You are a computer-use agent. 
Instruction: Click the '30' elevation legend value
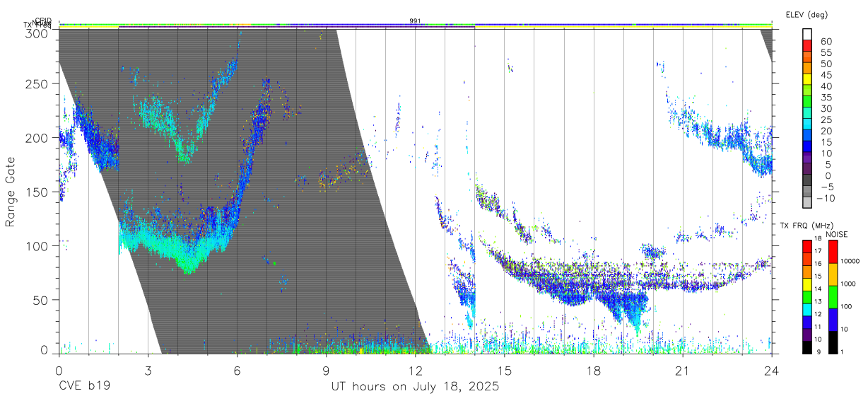[x=825, y=108]
